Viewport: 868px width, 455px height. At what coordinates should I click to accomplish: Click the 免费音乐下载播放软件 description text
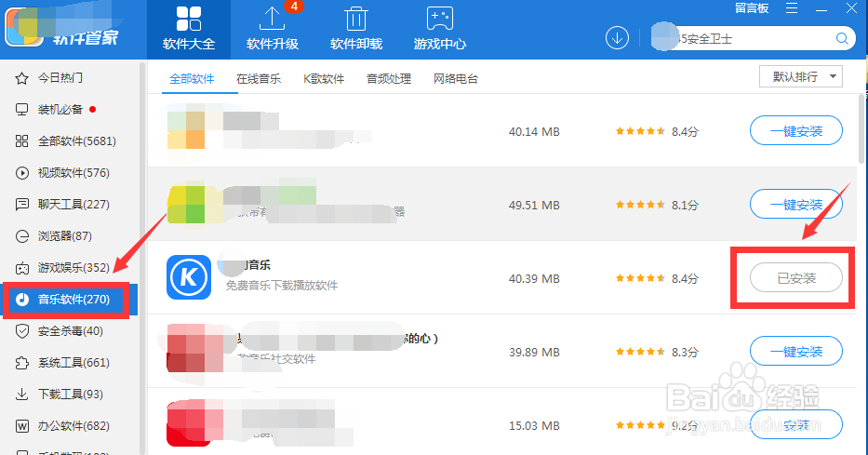pyautogui.click(x=282, y=286)
